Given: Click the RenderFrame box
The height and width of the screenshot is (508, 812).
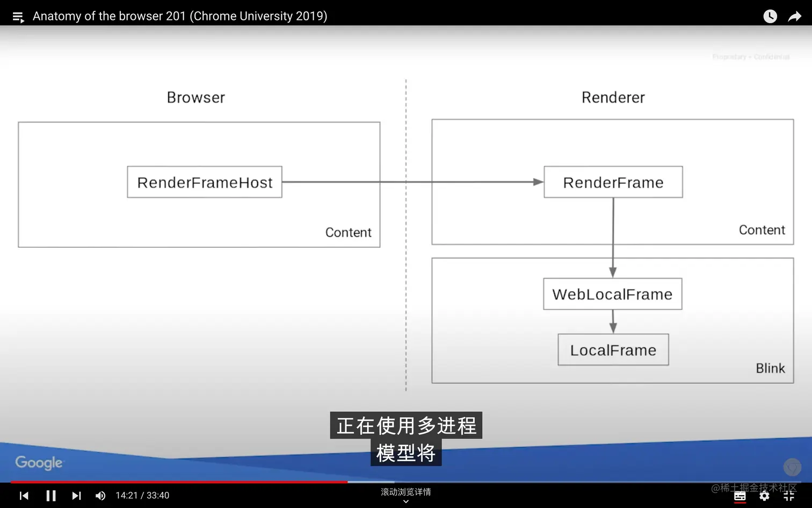Looking at the screenshot, I should click(x=613, y=182).
